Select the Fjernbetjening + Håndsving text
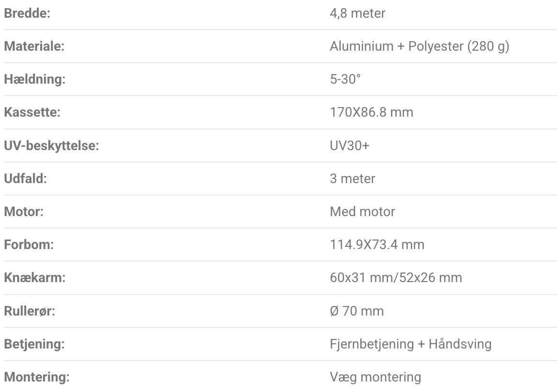Viewport: 557px width, 392px height. point(411,344)
